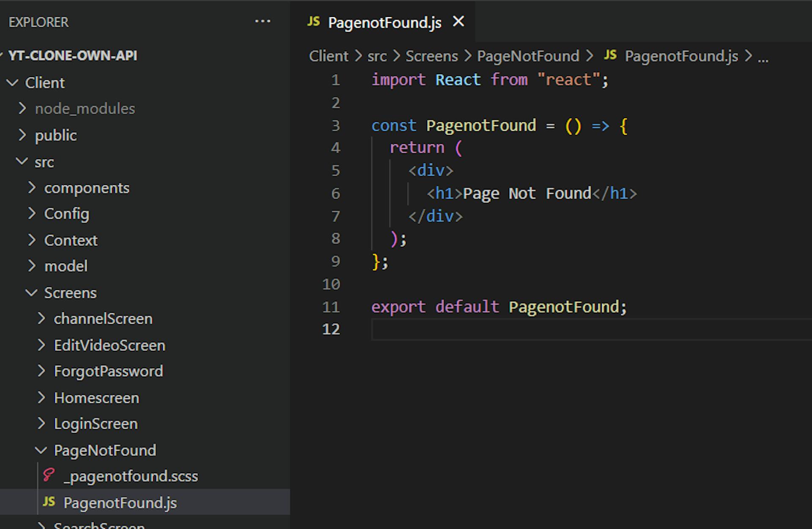Expand the public folder
The image size is (812, 529).
tap(22, 135)
